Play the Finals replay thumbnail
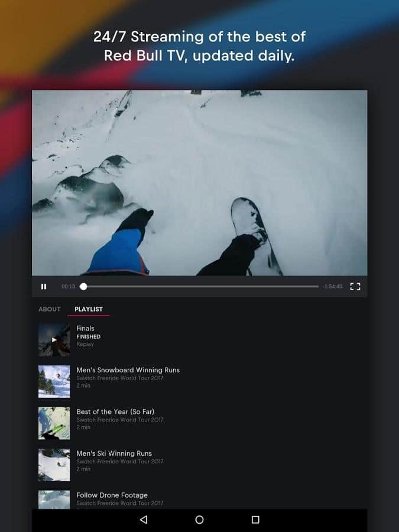The width and height of the screenshot is (399, 532). coord(54,339)
